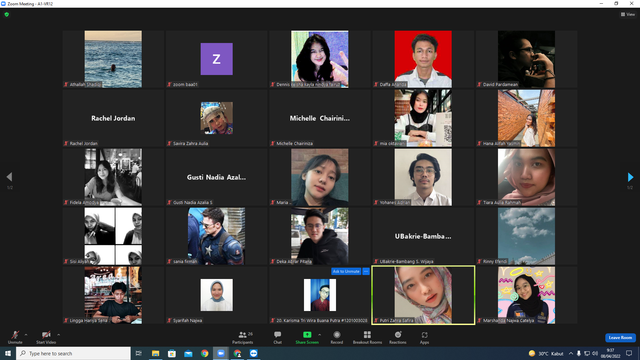
Task: Click the Leave Room button
Action: (x=620, y=338)
